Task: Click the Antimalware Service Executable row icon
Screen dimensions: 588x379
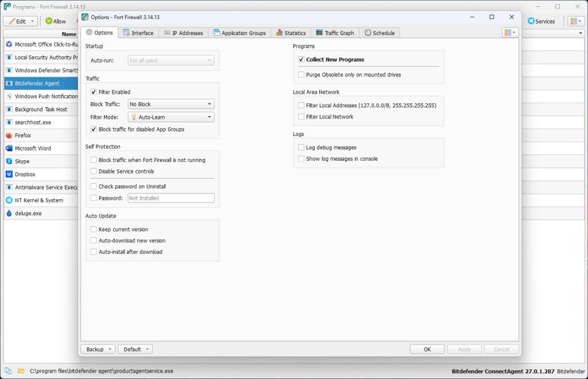Action: 9,187
